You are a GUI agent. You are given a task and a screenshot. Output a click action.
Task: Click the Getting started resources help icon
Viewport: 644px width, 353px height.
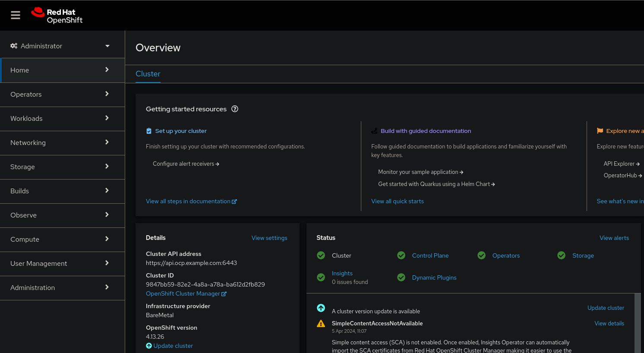235,109
